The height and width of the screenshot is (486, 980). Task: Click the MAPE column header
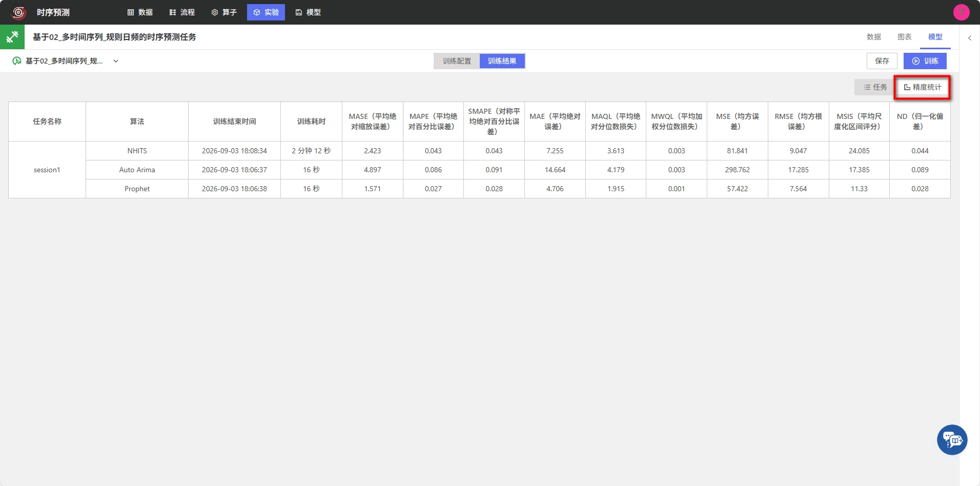pos(433,121)
